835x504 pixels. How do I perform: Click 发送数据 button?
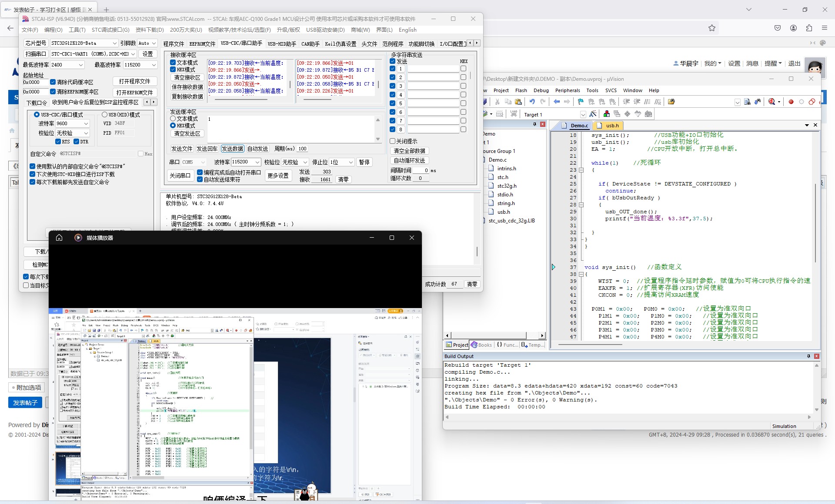tap(232, 149)
